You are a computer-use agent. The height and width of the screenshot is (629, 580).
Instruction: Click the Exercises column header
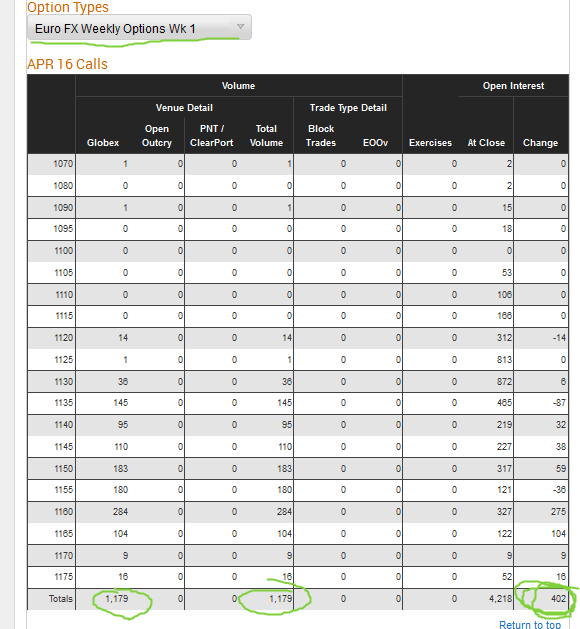click(430, 143)
